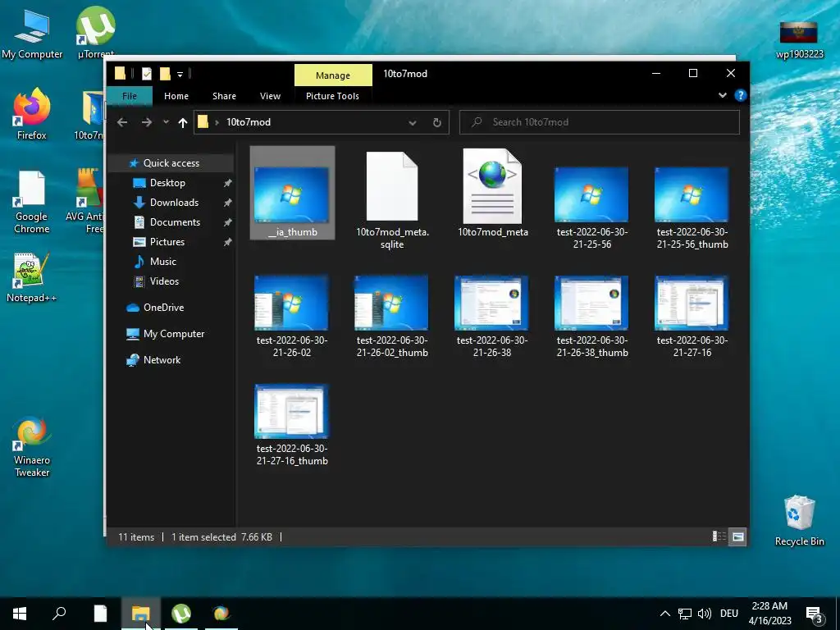Click the Properties quick access toolbar icon
Screen dimensions: 840x630
point(146,73)
